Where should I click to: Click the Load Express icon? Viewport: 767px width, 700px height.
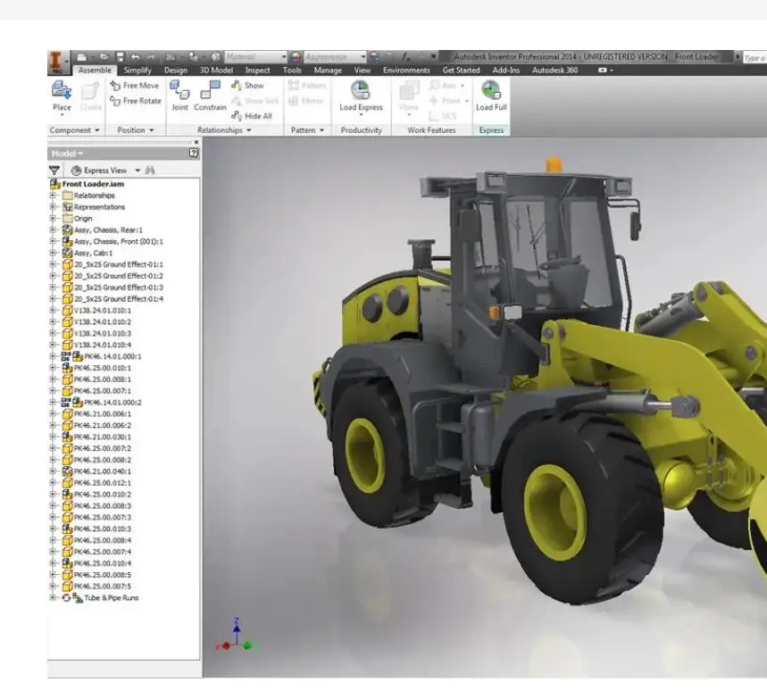pyautogui.click(x=361, y=91)
